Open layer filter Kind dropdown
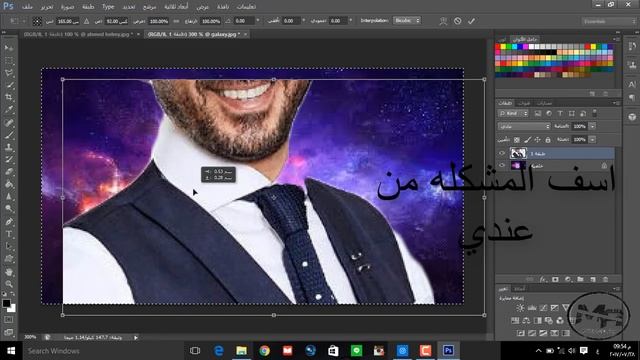 point(513,113)
